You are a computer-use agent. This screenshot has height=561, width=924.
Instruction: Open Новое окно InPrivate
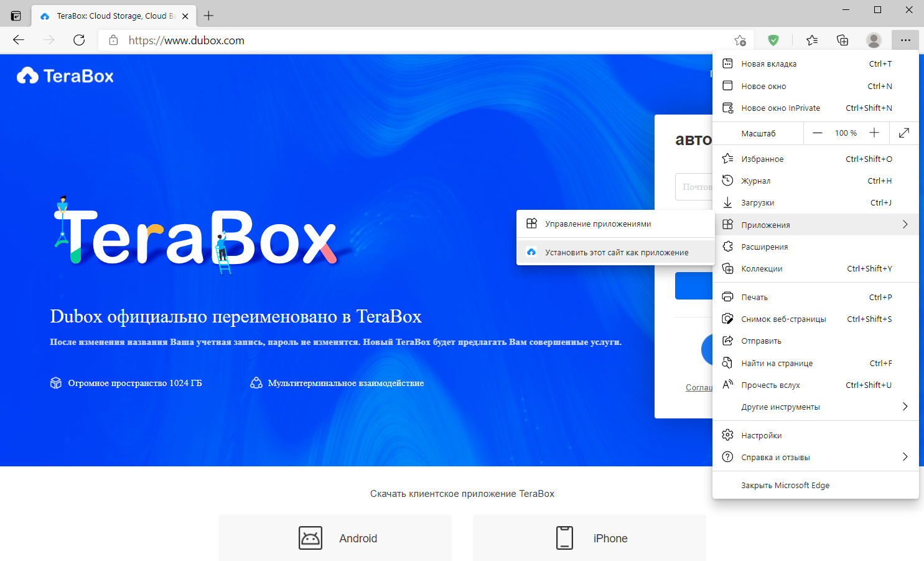click(816, 108)
